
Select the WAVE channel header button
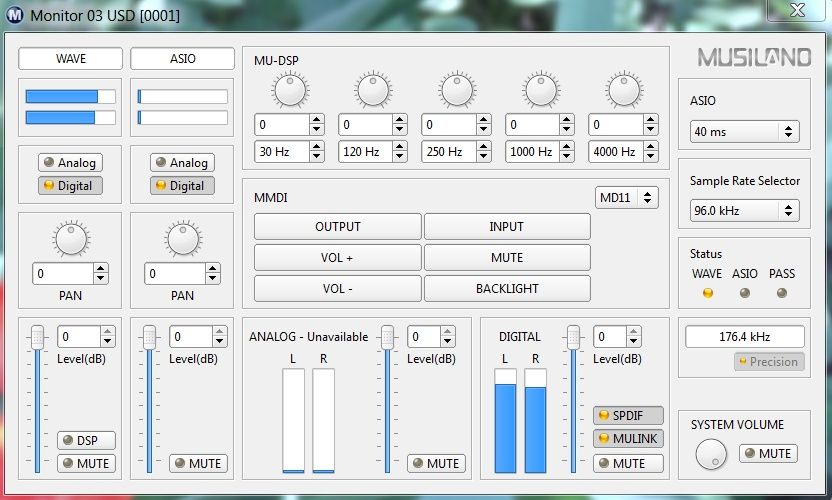tap(71, 58)
